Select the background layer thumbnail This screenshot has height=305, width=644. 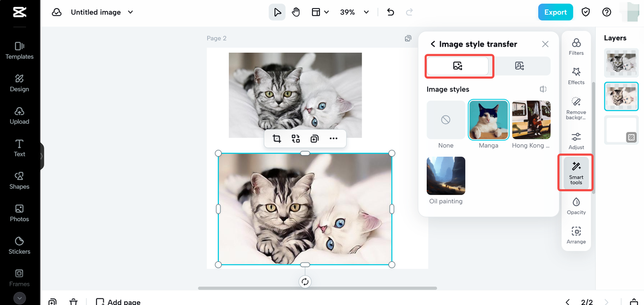tap(621, 130)
